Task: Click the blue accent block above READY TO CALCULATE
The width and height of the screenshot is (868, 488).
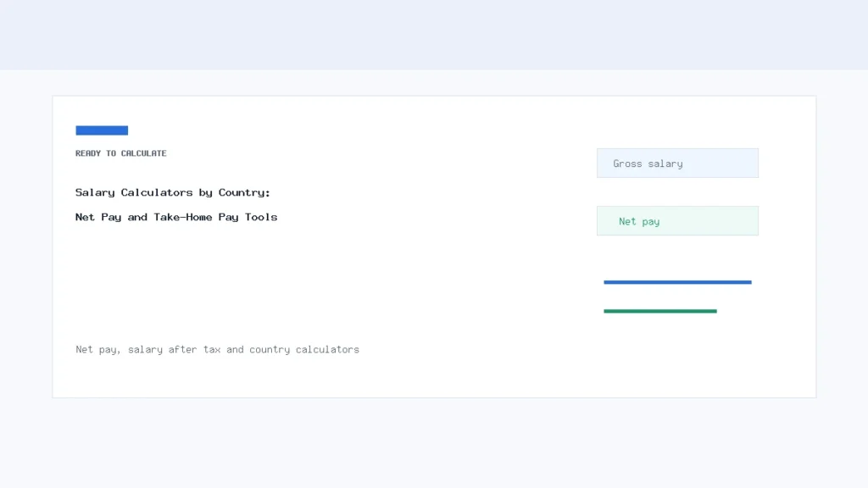Action: point(102,130)
